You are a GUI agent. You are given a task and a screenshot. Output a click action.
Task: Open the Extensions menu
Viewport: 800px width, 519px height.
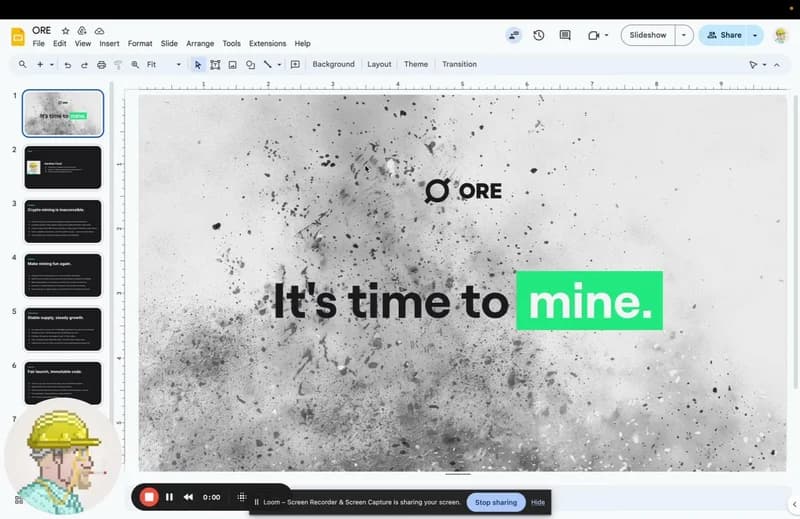pos(267,44)
